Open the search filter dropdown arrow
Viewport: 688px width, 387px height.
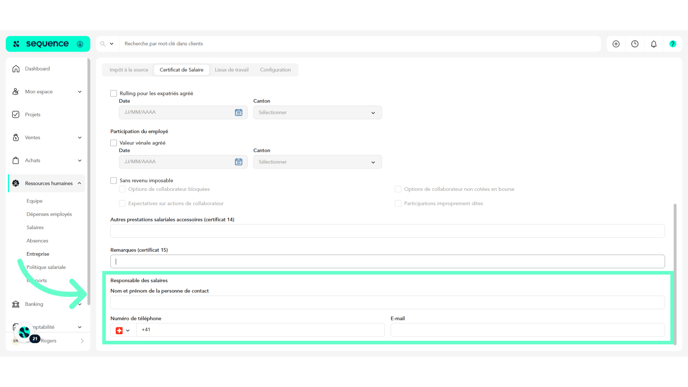click(x=111, y=44)
